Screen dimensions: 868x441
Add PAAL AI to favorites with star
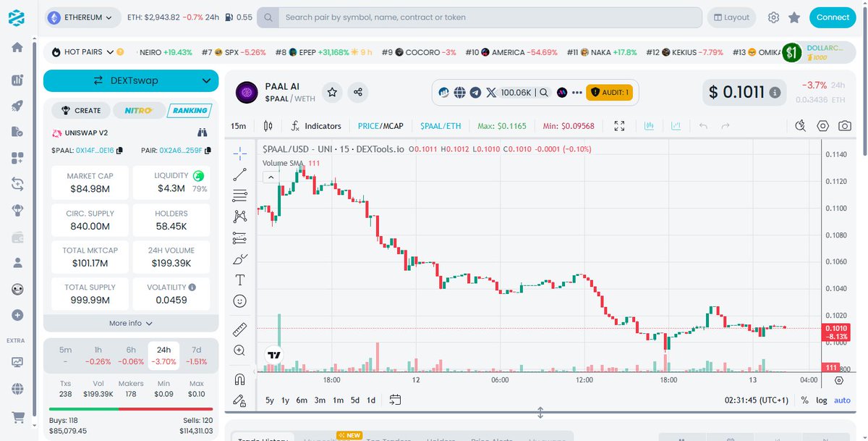[332, 92]
